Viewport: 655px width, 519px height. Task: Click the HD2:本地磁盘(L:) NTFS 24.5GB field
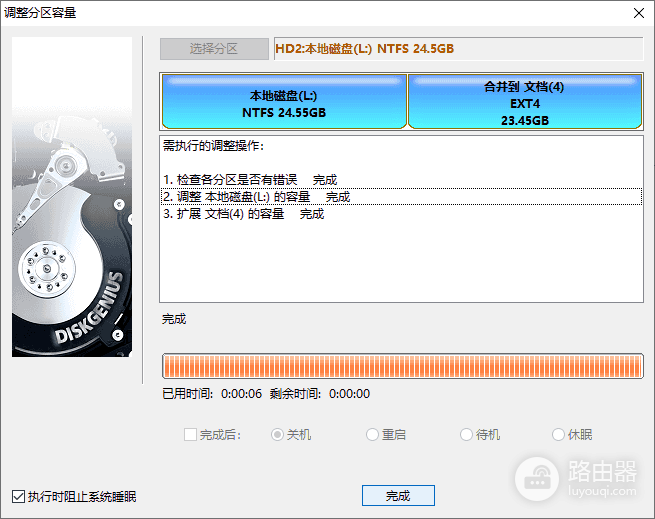[x=458, y=49]
